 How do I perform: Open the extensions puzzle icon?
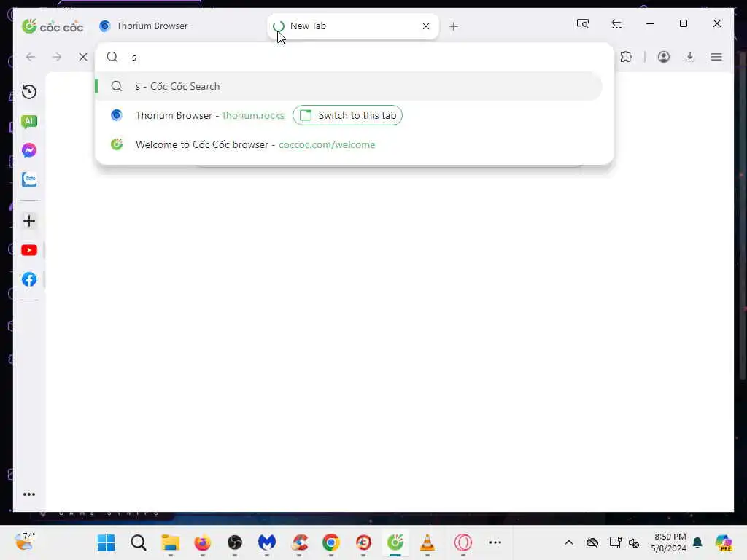click(626, 57)
